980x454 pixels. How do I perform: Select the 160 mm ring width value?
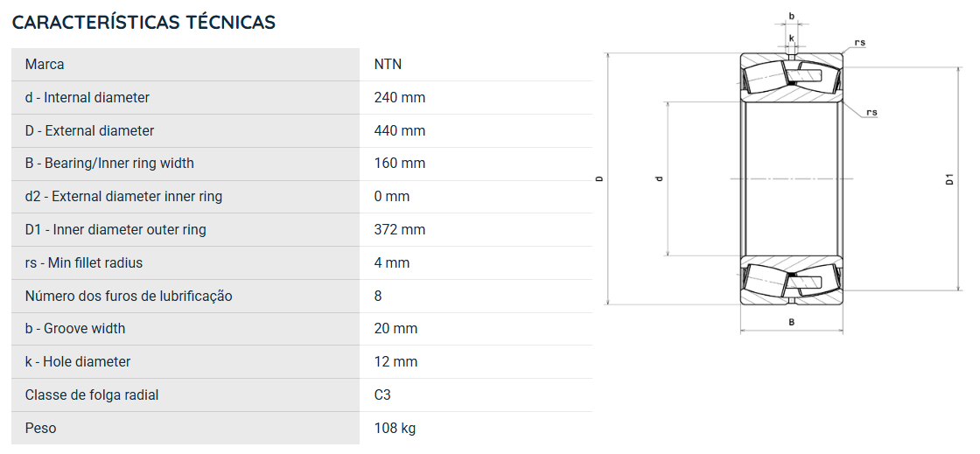[x=399, y=163]
